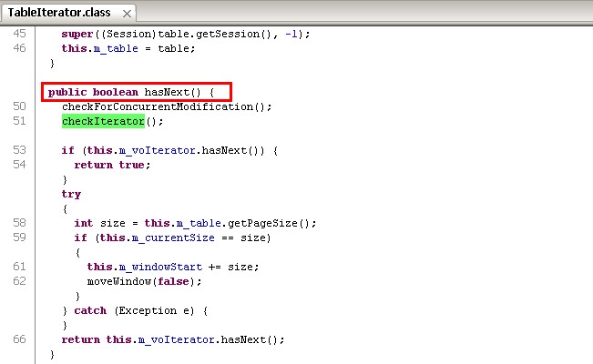This screenshot has height=364, width=593.
Task: Click line number 46 in the gutter
Action: (x=20, y=48)
